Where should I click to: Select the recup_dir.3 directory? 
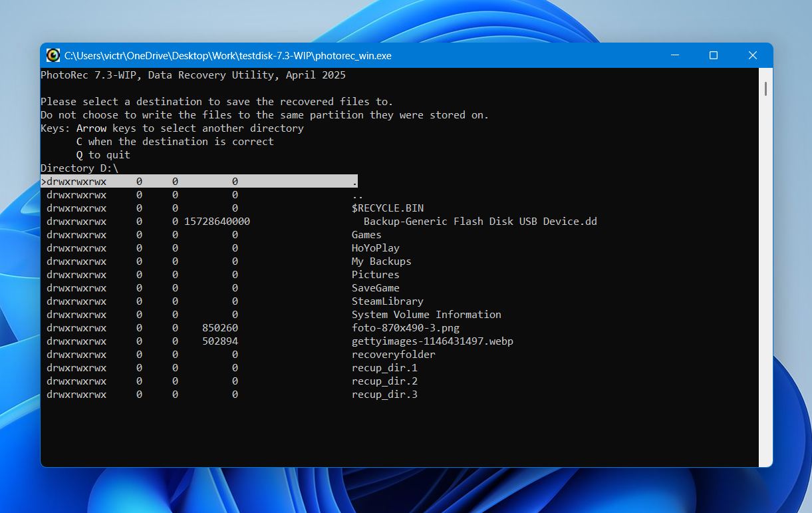384,395
